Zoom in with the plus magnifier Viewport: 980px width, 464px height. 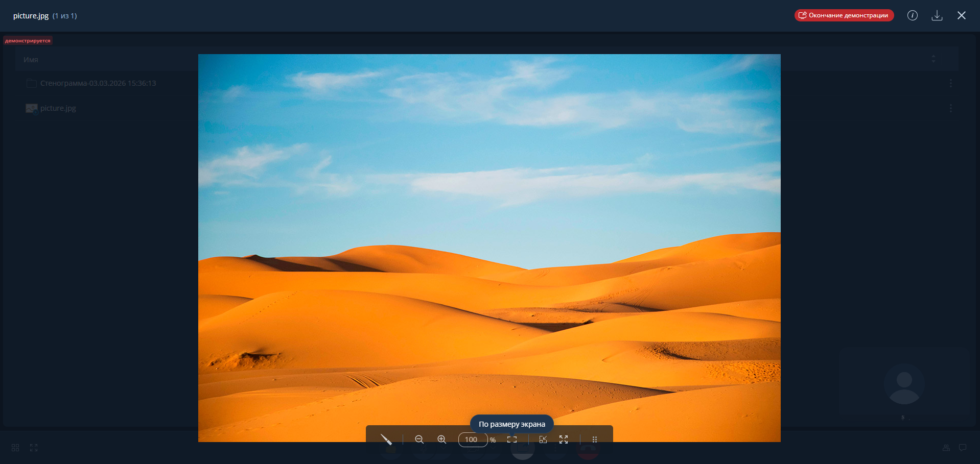442,439
